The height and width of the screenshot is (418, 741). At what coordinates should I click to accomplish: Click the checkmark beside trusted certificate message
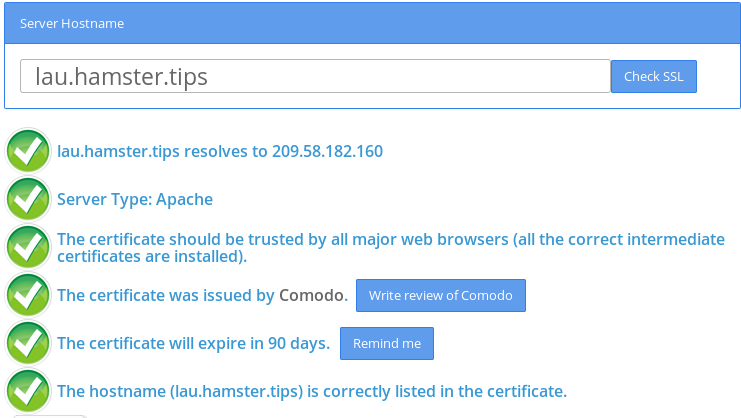pos(28,247)
